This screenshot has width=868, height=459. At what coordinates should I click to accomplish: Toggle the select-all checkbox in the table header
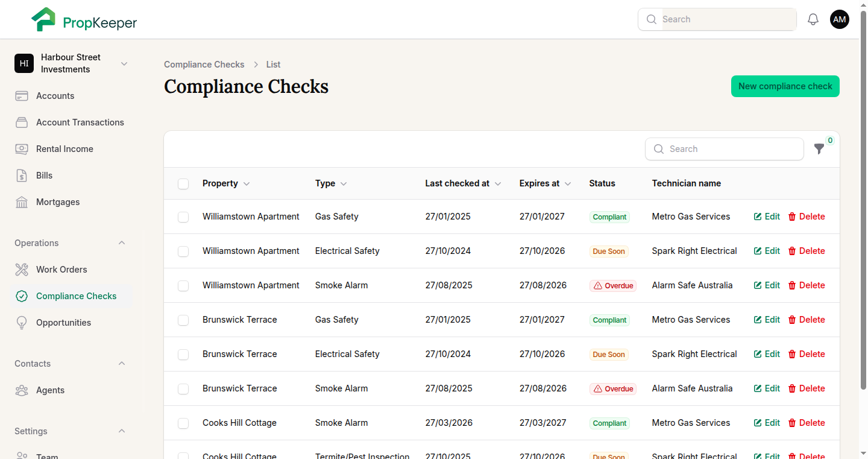click(183, 184)
